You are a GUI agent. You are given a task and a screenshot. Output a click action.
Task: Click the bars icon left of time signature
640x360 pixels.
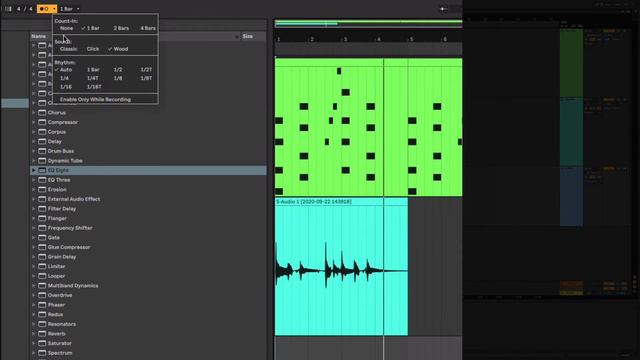[8, 9]
